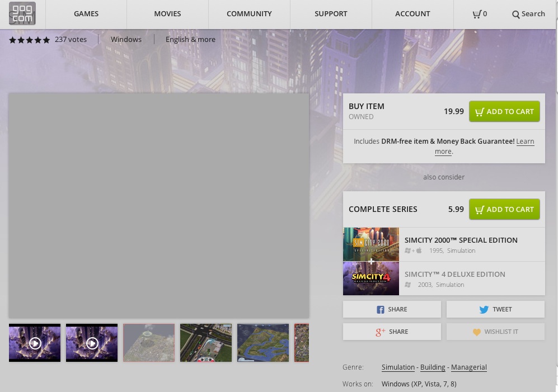The image size is (558, 392).
Task: Add Complete Series to cart
Action: click(x=504, y=209)
